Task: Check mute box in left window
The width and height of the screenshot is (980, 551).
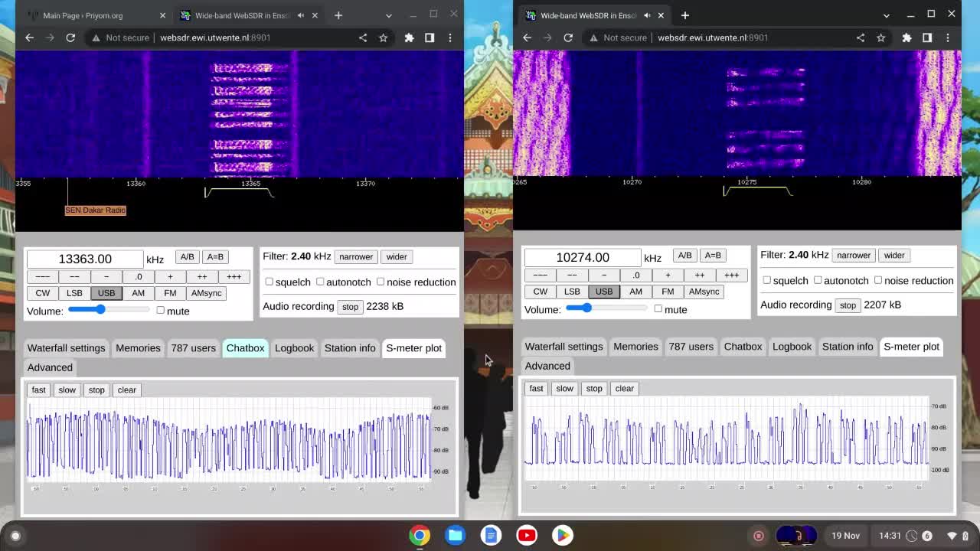Action: pyautogui.click(x=160, y=311)
